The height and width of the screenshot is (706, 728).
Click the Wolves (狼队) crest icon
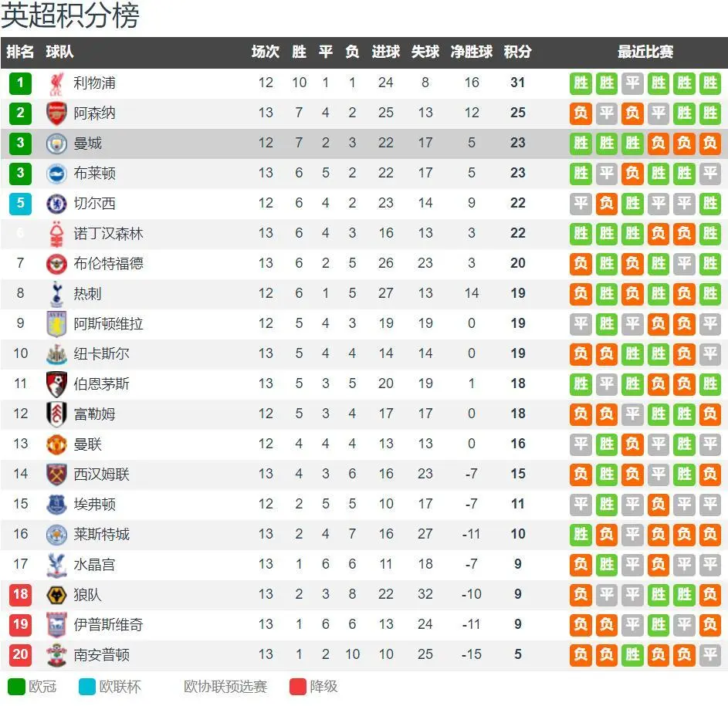56,595
